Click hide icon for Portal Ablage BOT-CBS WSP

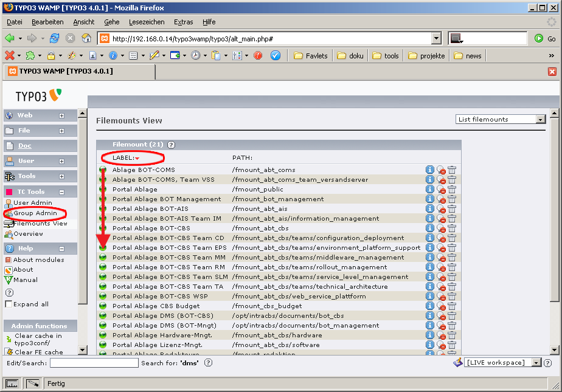[441, 297]
